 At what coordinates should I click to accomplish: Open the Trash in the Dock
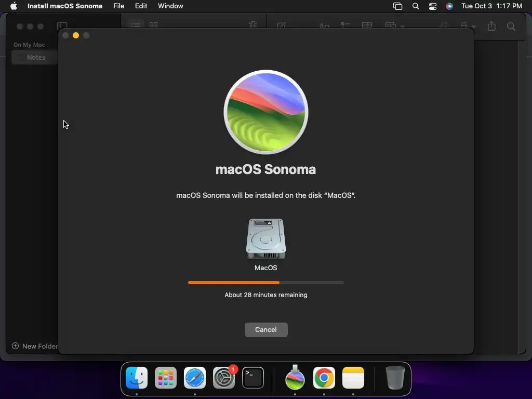tap(395, 378)
